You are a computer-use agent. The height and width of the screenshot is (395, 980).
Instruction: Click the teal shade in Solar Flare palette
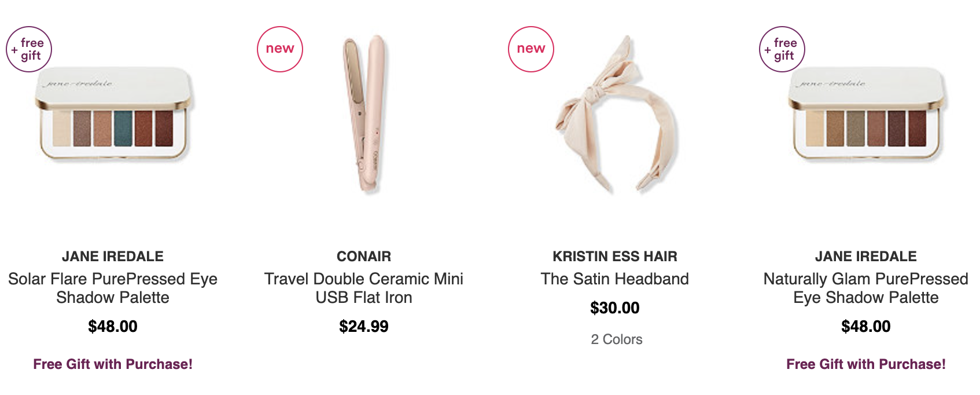point(123,128)
